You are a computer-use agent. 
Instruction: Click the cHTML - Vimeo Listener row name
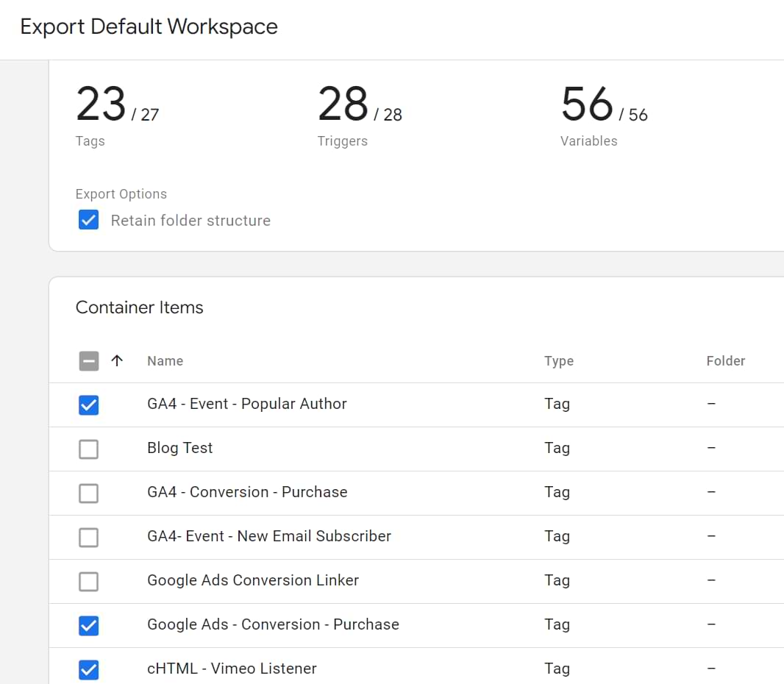pos(232,669)
